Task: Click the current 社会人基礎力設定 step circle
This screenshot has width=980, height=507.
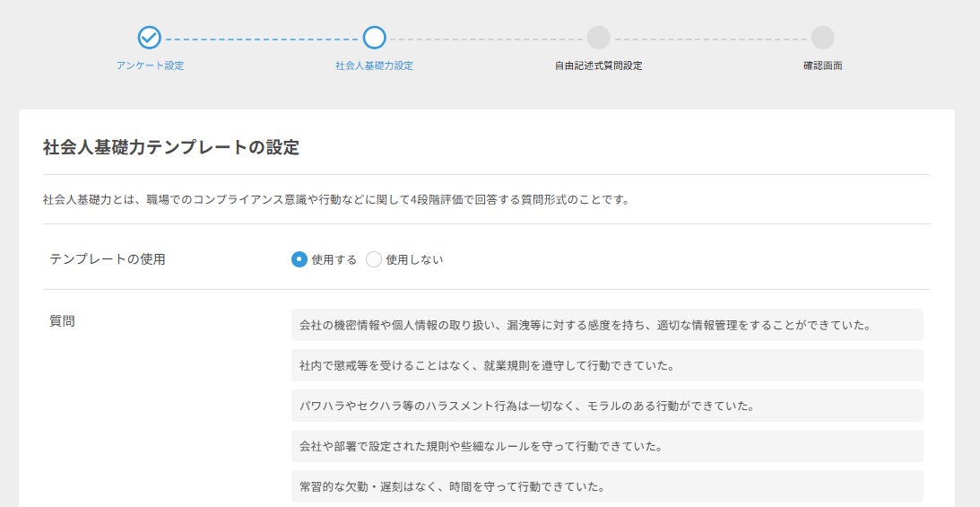Action: coord(375,38)
